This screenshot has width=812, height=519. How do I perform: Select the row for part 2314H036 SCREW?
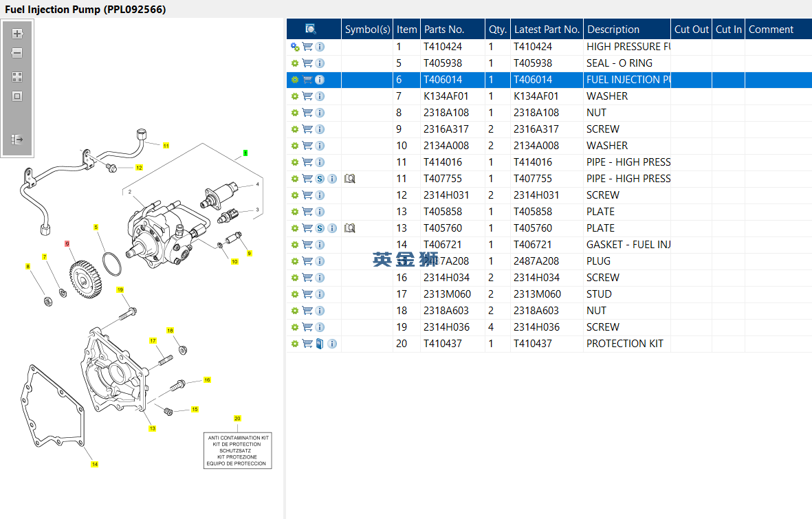click(x=549, y=327)
